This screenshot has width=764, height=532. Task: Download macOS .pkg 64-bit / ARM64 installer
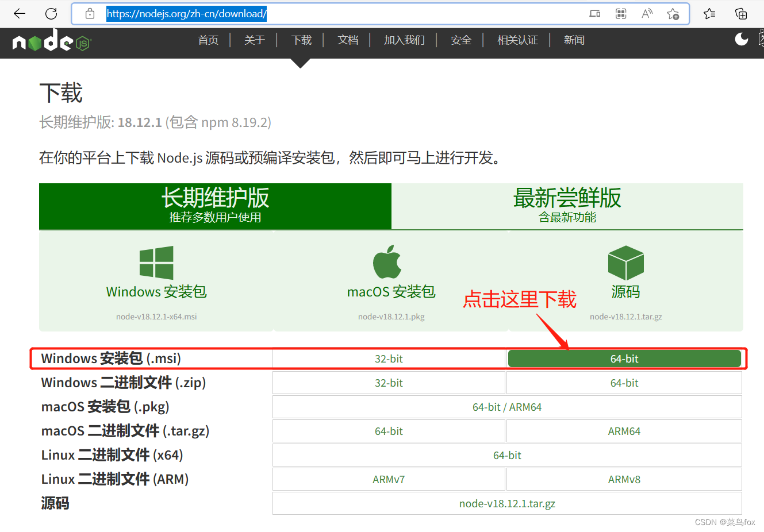click(x=507, y=407)
